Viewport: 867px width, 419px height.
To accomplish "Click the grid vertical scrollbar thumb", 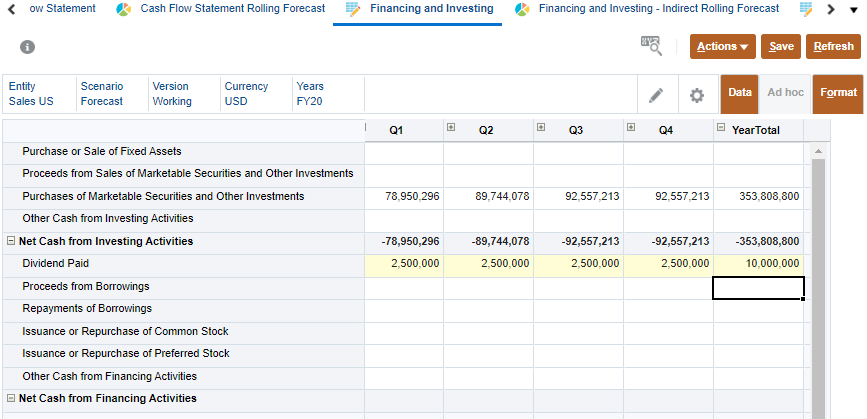I will click(818, 287).
